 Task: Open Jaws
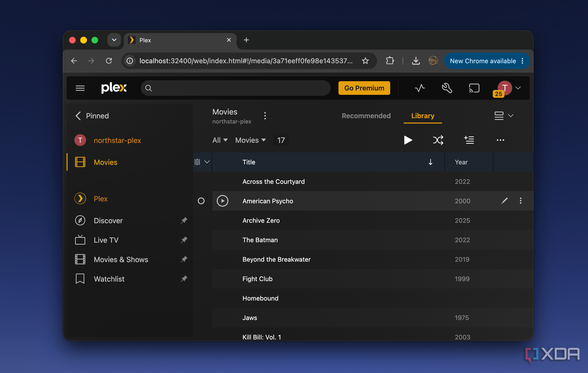point(250,318)
